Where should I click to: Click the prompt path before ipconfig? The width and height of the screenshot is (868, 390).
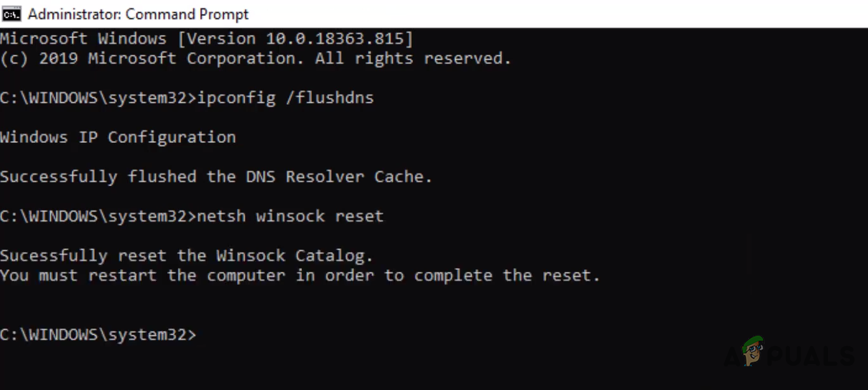click(x=98, y=98)
